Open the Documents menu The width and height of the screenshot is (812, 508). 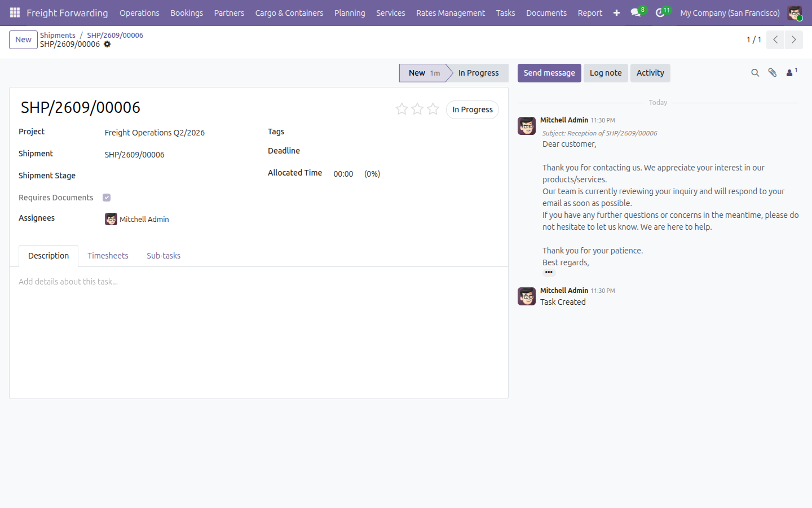(x=546, y=12)
